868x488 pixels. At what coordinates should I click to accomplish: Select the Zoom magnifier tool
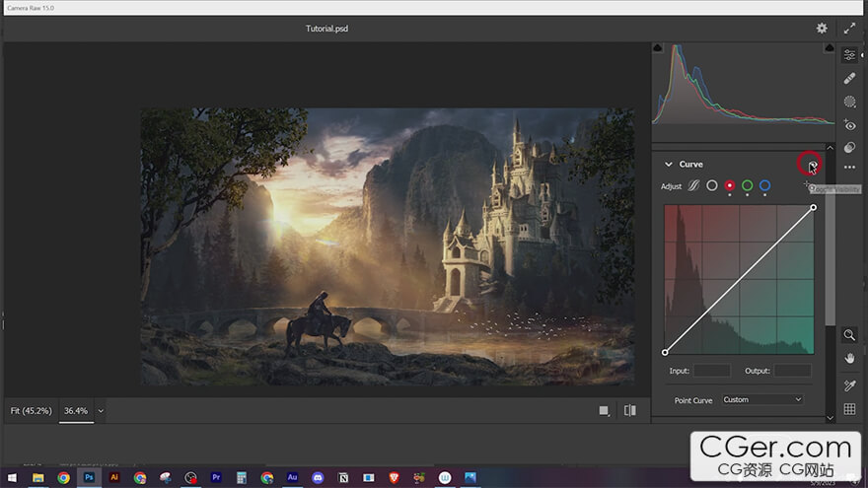click(849, 334)
